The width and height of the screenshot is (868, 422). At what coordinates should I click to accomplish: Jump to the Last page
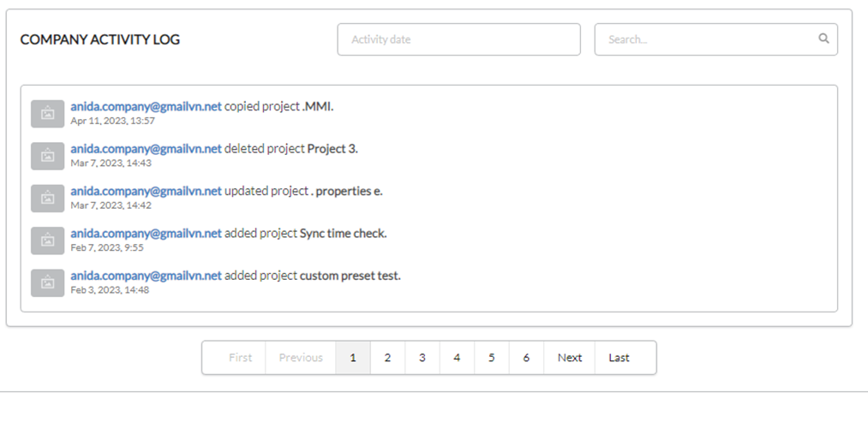tap(620, 358)
